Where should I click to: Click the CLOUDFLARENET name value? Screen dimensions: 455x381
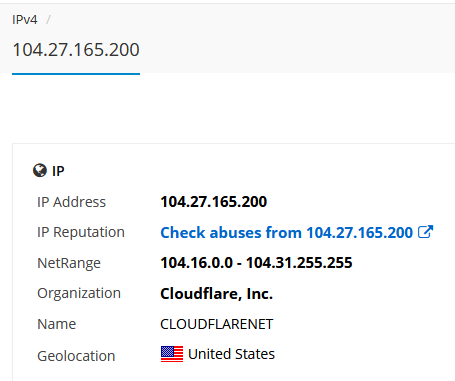217,324
